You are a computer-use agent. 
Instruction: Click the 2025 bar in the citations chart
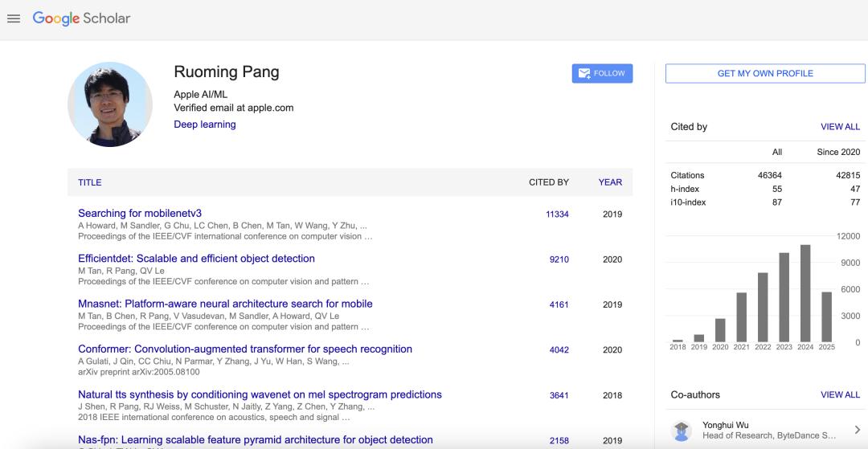click(x=826, y=316)
